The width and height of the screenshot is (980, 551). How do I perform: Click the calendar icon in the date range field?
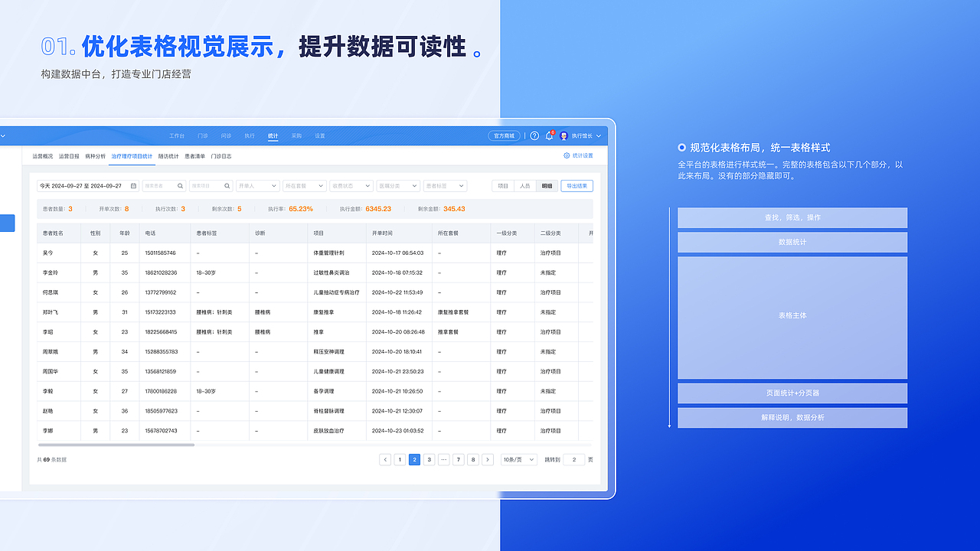pos(132,186)
